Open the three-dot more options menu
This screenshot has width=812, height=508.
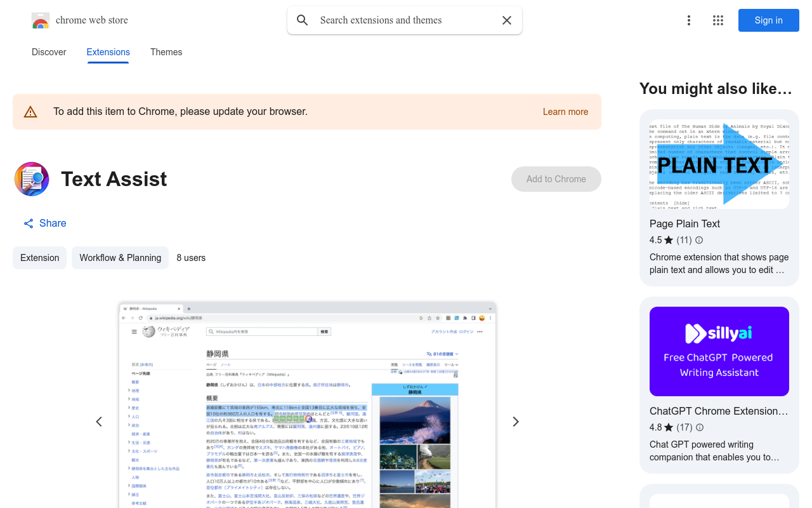pos(689,20)
